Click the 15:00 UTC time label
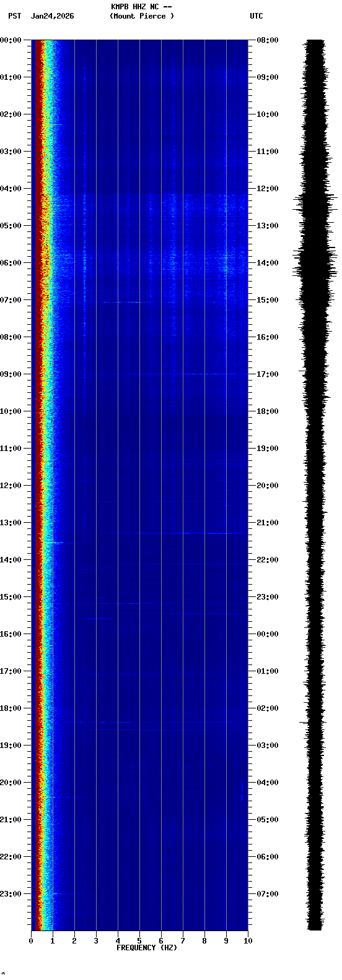Viewport: 342px width, 980px height. pyautogui.click(x=268, y=300)
